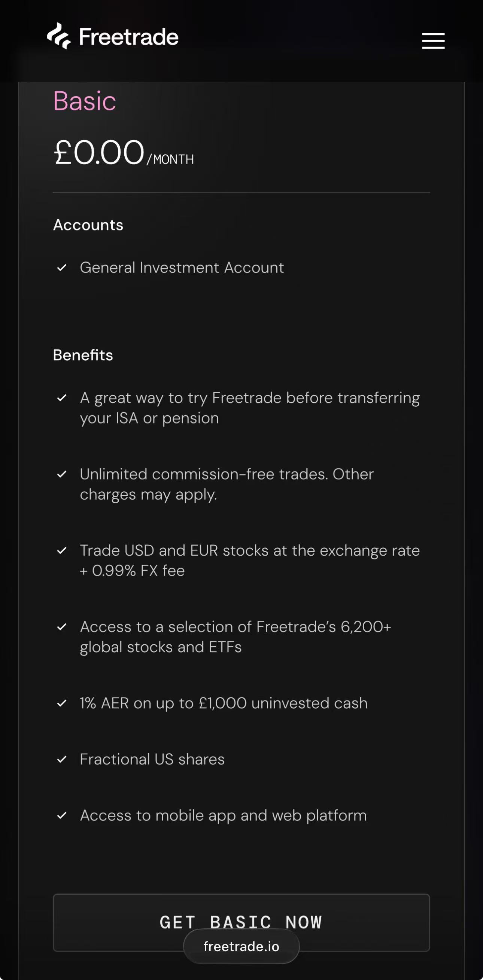Click the checkmark beside Unlimited commission-free trades

(62, 474)
